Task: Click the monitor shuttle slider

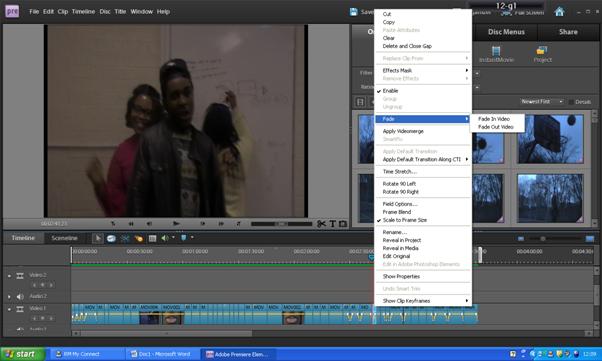Action: (281, 224)
